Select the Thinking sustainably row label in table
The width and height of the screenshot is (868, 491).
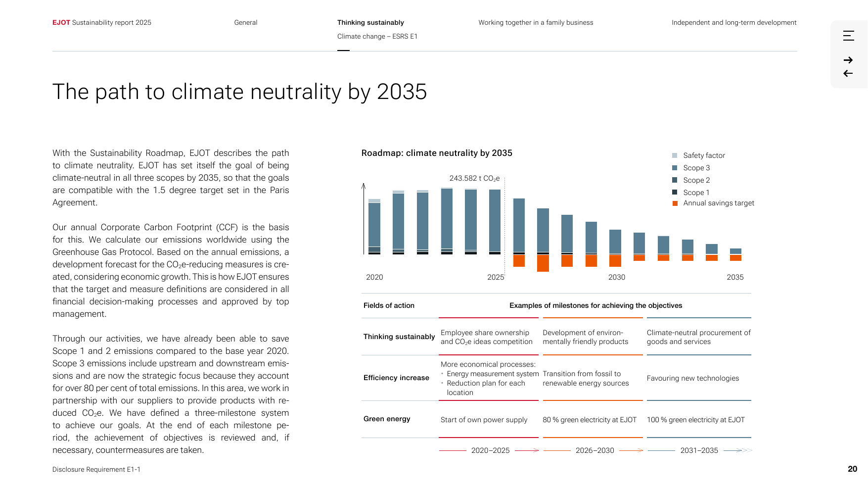(x=399, y=337)
